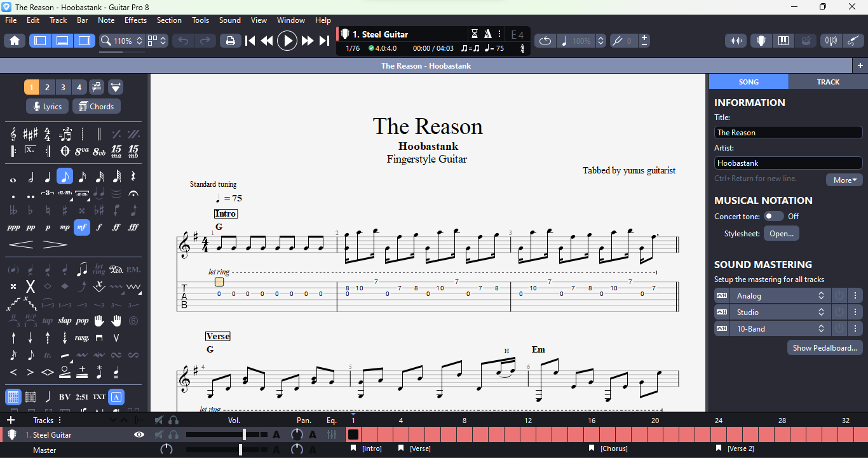
Task: Select voice 2
Action: (47, 87)
